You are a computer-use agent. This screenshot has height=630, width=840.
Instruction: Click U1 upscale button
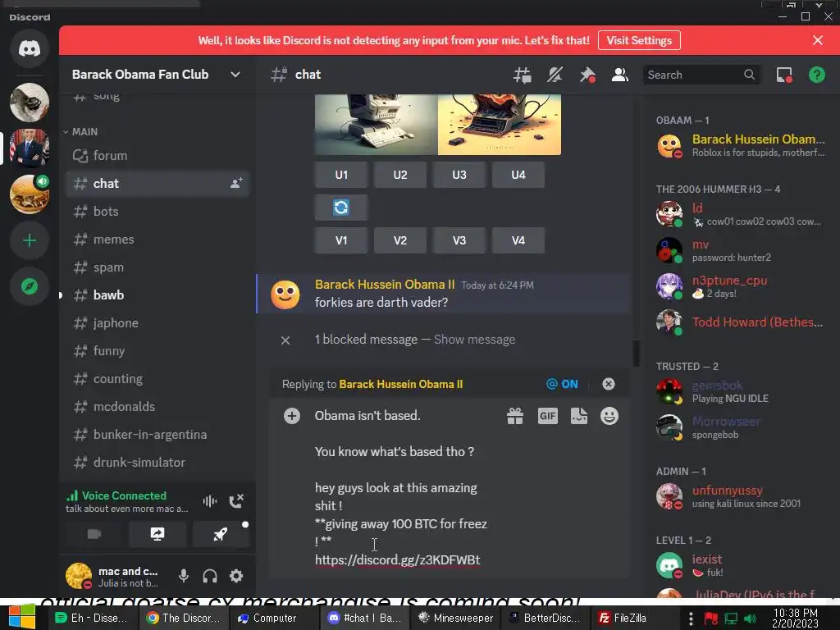(341, 175)
